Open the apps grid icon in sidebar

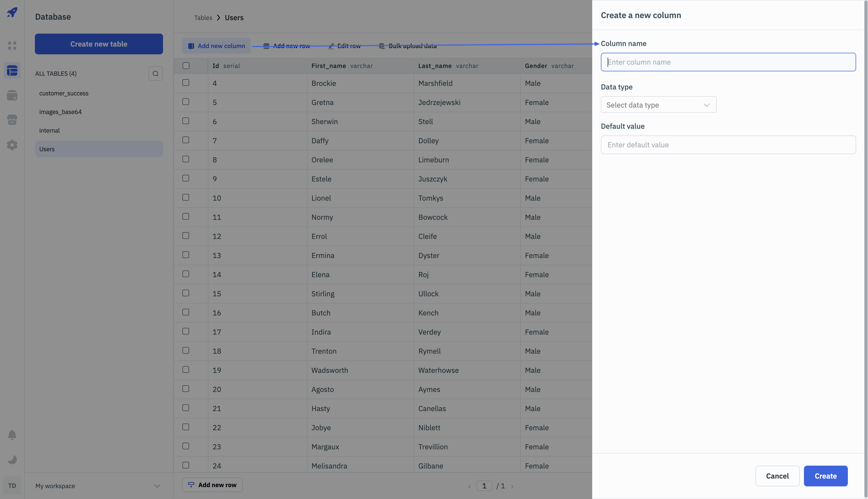click(12, 46)
